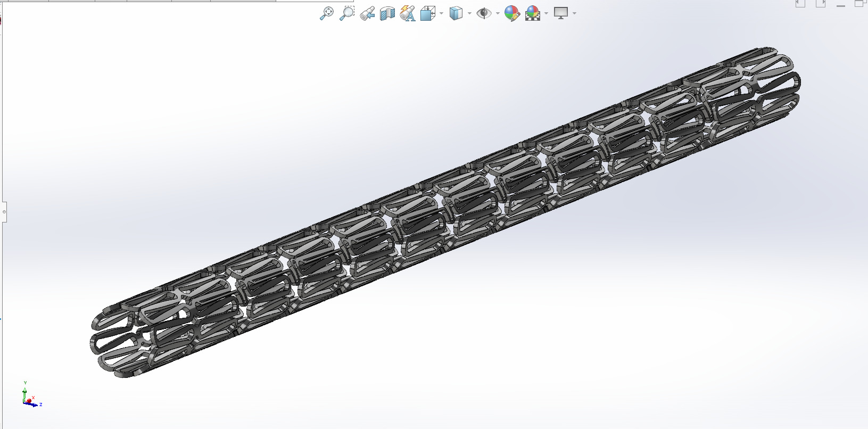Return to the Previous View
Screen dimensions: 868x429
(367, 13)
